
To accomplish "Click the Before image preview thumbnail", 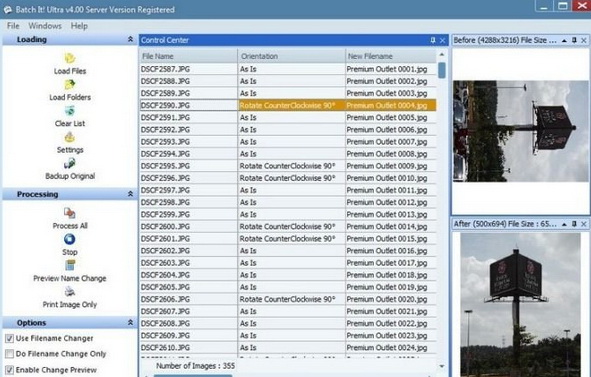I will coord(521,131).
